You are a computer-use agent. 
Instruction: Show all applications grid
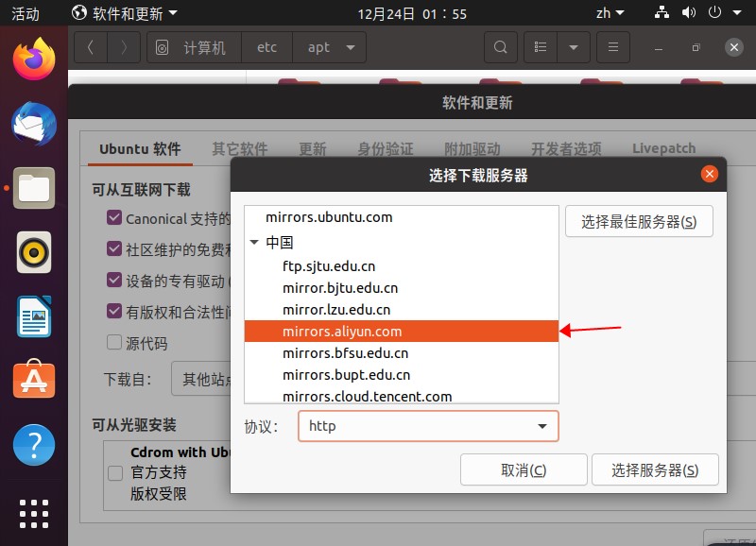(34, 514)
